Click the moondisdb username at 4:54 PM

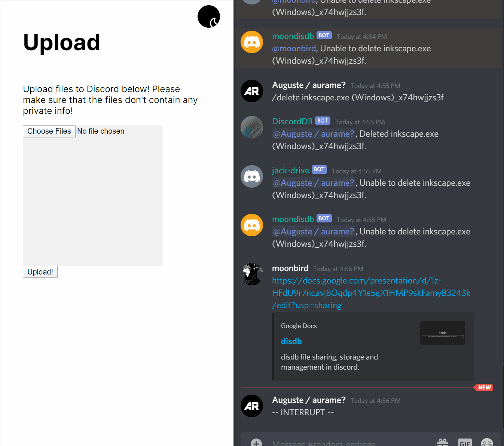click(293, 36)
